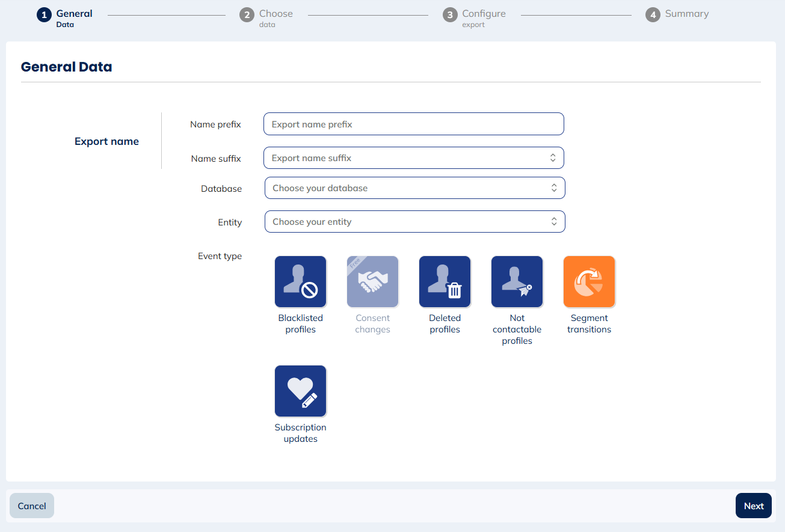Image resolution: width=785 pixels, height=532 pixels.
Task: Select the Consent changes handshake icon
Action: (x=372, y=282)
